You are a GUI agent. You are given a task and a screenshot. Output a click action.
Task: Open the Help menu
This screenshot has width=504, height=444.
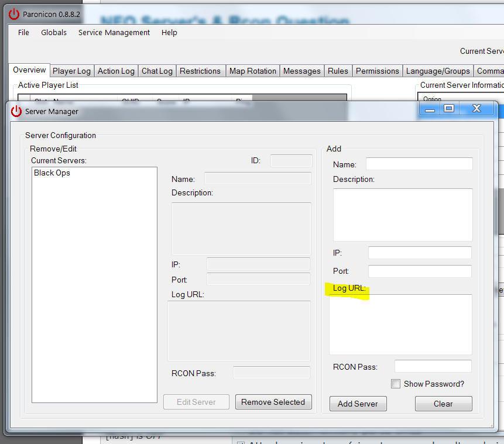[169, 33]
